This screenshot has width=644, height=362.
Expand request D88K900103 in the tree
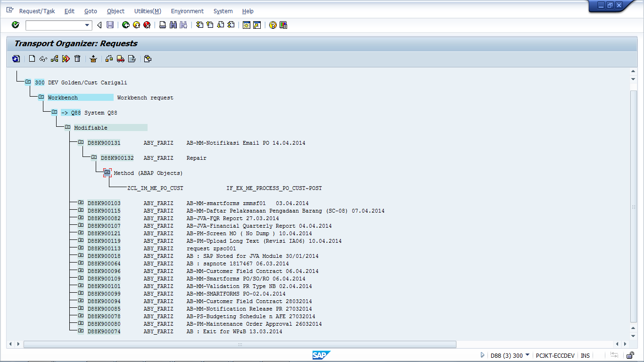(x=80, y=203)
